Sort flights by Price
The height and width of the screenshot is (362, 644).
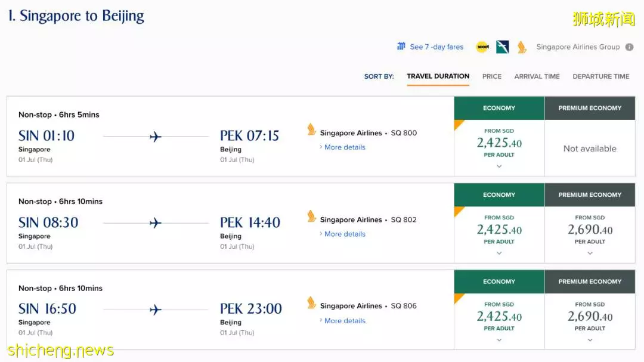(x=491, y=76)
